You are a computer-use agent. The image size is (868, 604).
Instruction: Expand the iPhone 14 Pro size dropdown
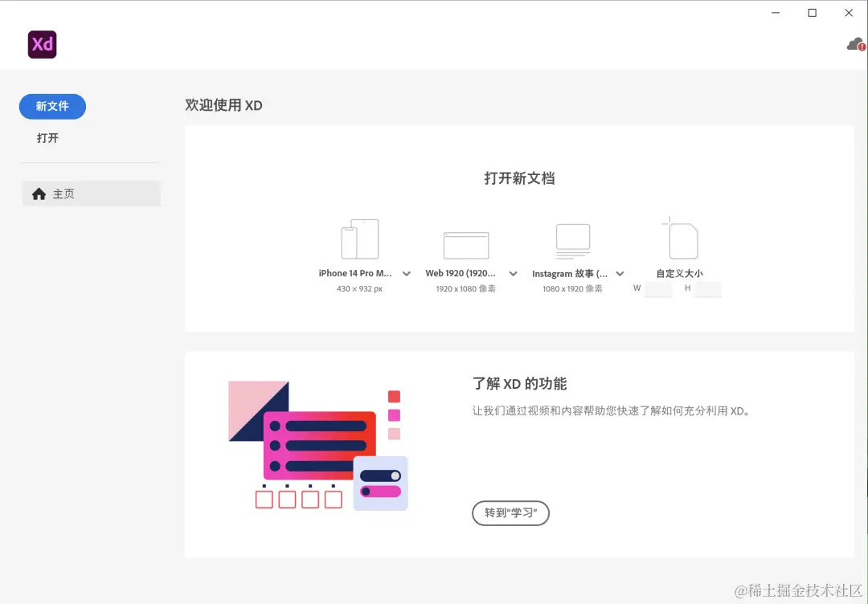[x=407, y=273]
